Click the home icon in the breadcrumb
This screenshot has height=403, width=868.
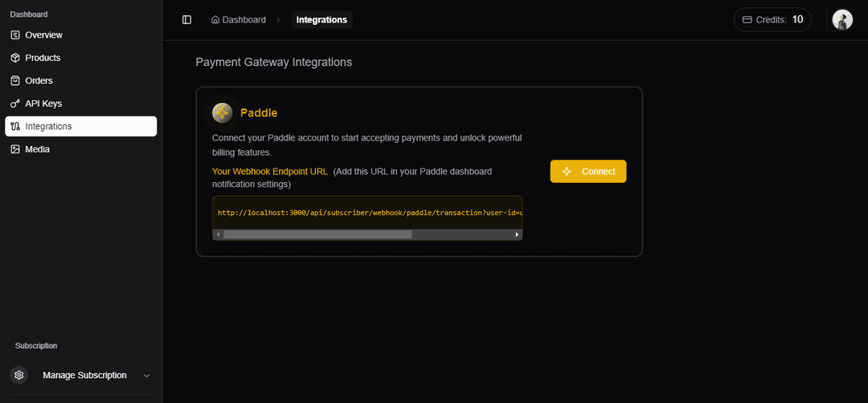pos(215,20)
